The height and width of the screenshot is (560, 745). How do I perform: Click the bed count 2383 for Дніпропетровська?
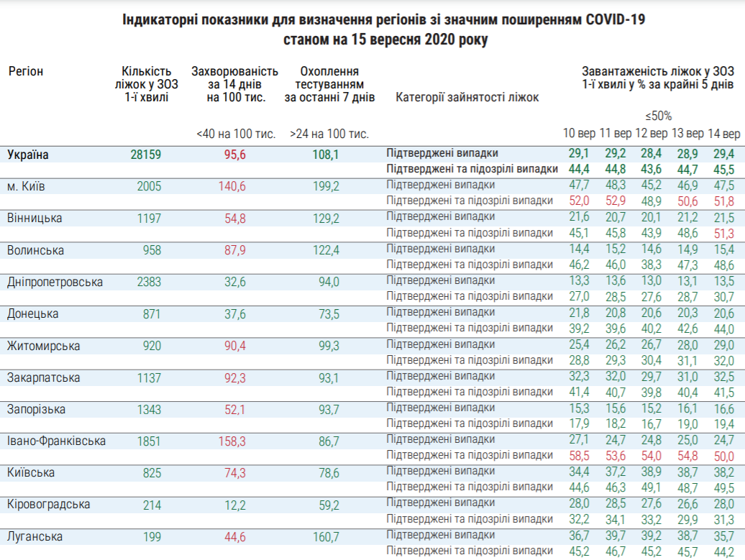coord(149,282)
